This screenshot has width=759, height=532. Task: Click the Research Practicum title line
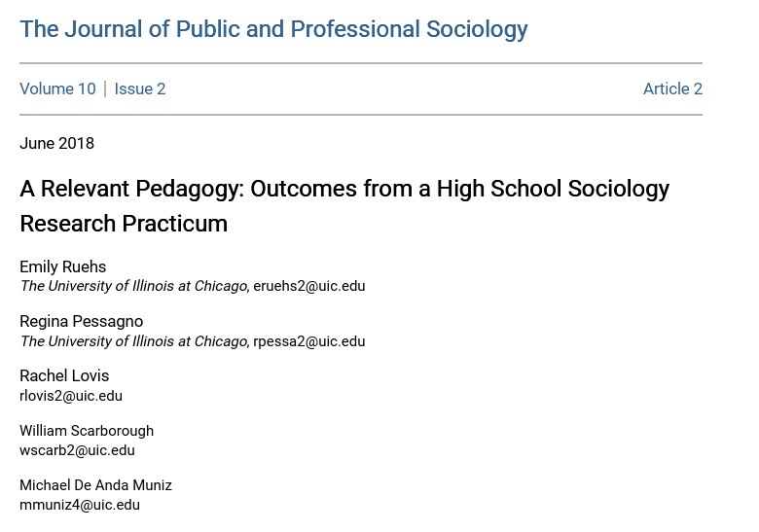(x=124, y=224)
